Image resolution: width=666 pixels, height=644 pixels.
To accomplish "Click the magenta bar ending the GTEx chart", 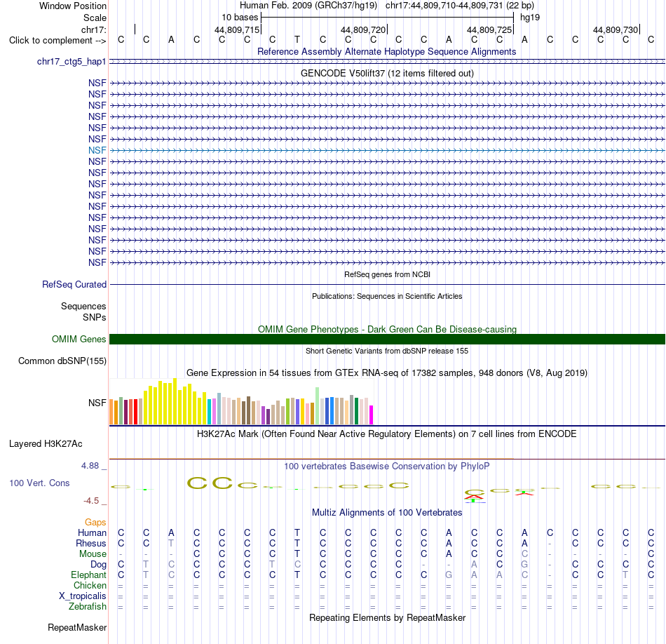I will point(372,415).
